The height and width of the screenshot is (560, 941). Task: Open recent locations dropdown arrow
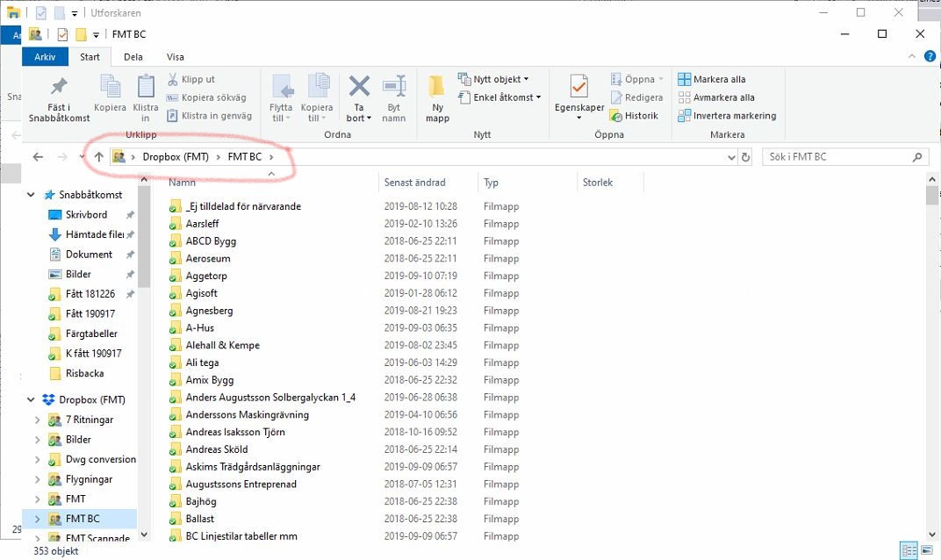pos(83,156)
